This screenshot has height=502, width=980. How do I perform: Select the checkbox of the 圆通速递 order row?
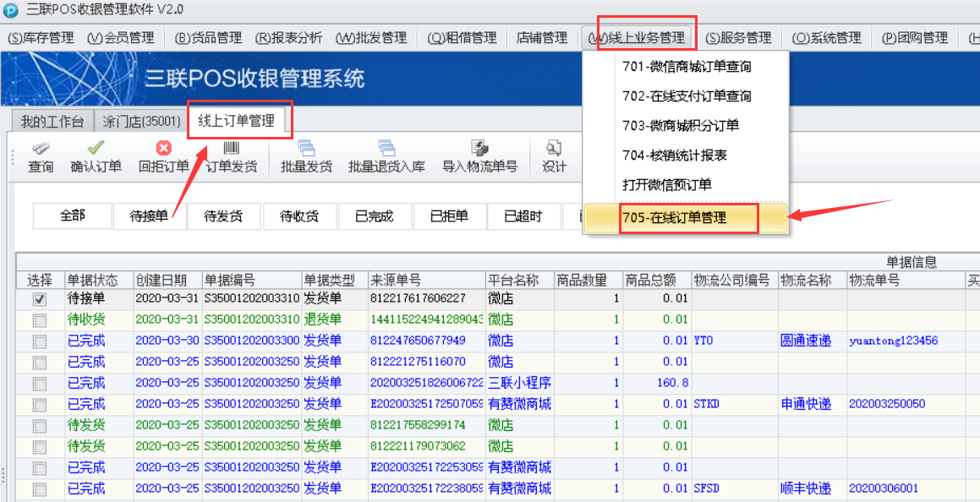coord(40,341)
